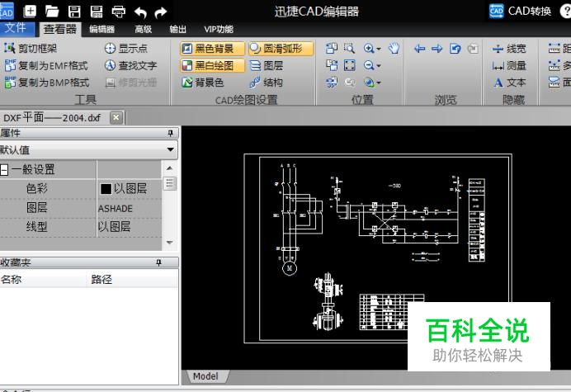
Task: Select the 剪切框架 tool
Action: coord(31,49)
